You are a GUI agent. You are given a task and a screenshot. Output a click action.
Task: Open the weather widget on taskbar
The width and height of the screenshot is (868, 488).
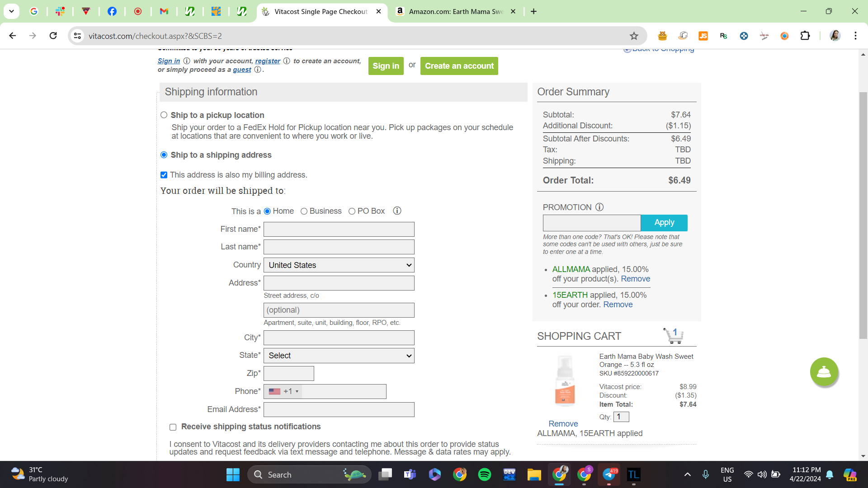pyautogui.click(x=40, y=475)
